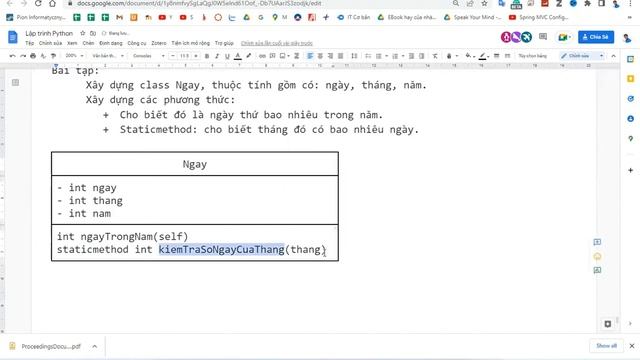Image resolution: width=640 pixels, height=360 pixels.
Task: Open the document outline icon
Action: point(16,82)
